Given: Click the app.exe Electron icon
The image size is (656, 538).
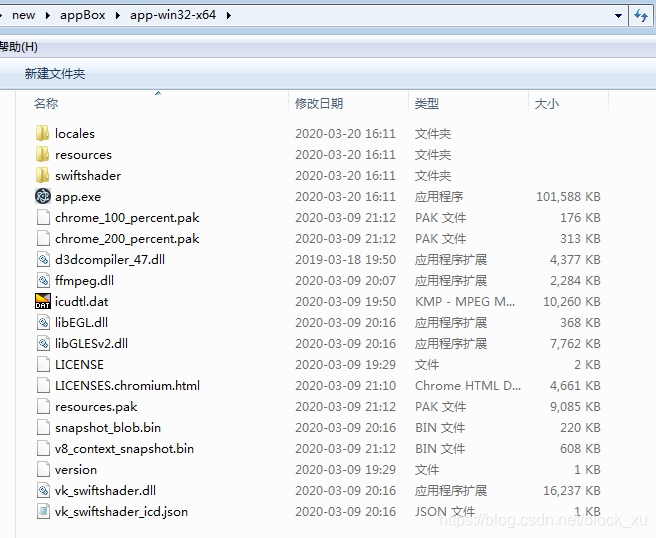Looking at the screenshot, I should tap(43, 196).
